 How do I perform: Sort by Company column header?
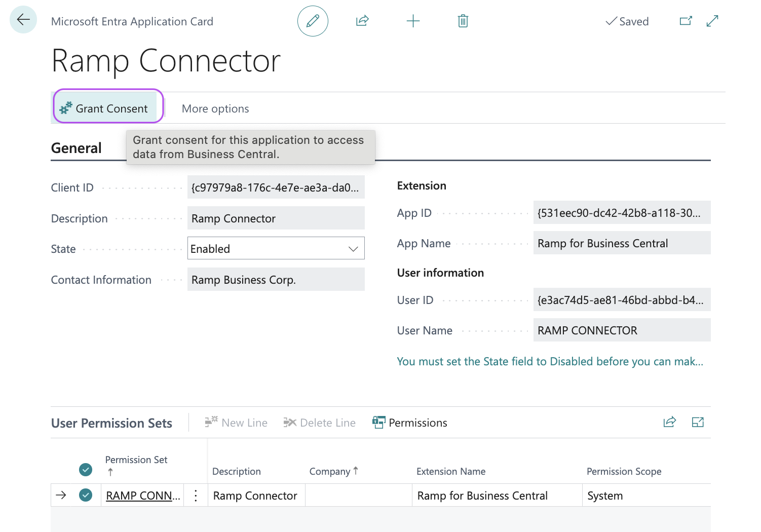click(x=334, y=471)
